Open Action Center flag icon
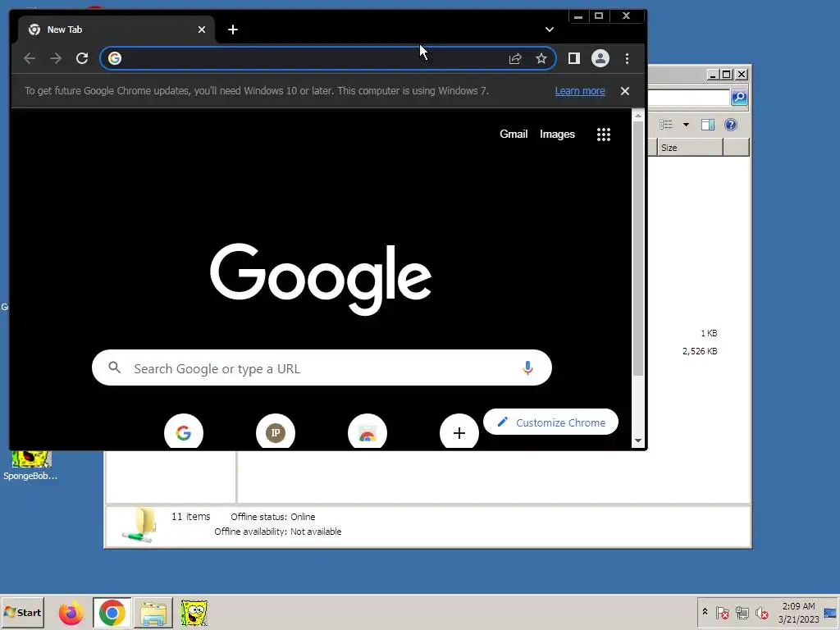Viewport: 840px width, 630px height. click(722, 612)
